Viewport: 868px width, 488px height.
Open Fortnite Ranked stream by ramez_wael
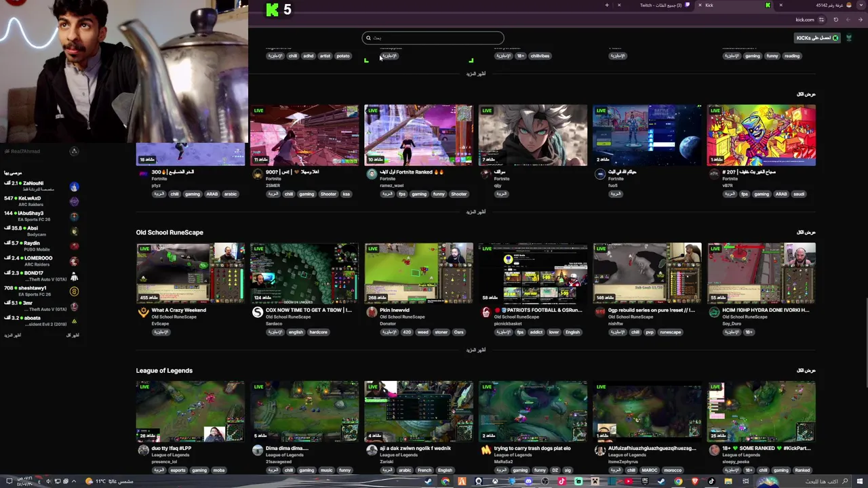pos(418,135)
